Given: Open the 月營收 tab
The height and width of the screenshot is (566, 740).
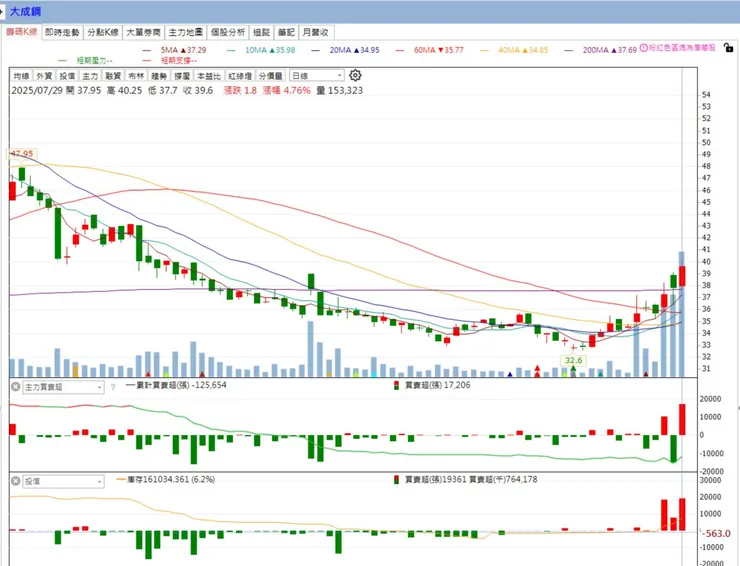Looking at the screenshot, I should pyautogui.click(x=315, y=32).
